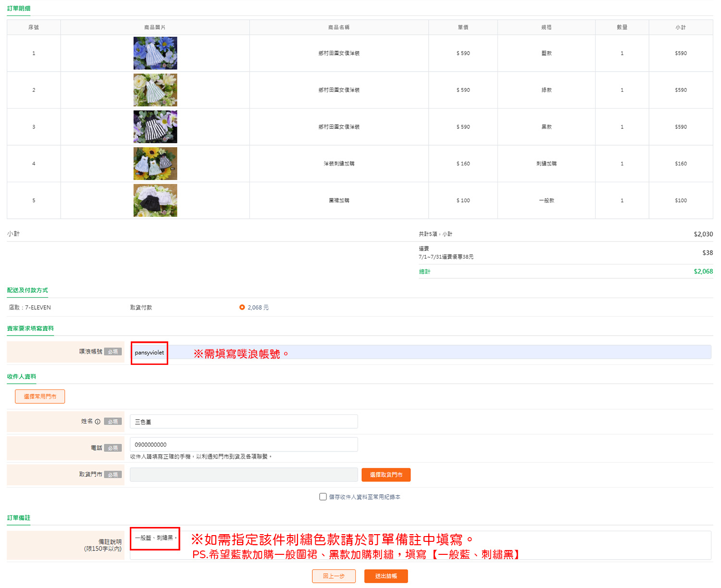The width and height of the screenshot is (721, 588).
Task: Click the 選擇取貨門市 button
Action: 386,475
